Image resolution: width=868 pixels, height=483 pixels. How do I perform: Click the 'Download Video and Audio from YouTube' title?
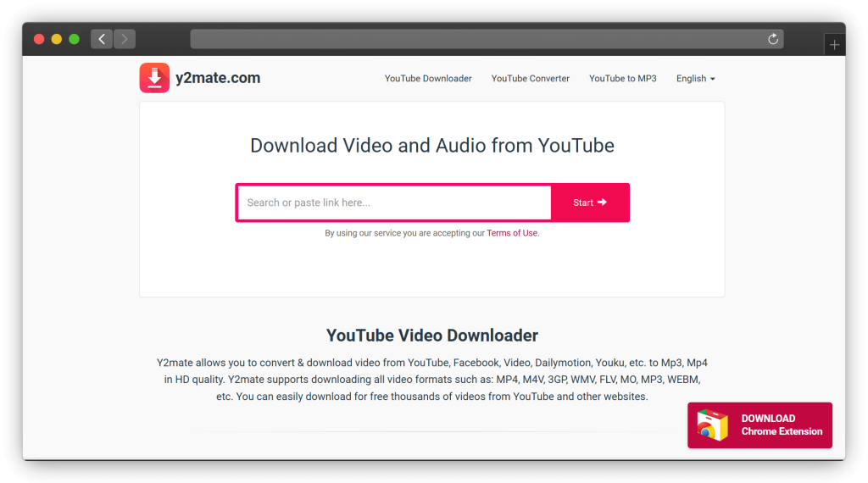tap(432, 146)
